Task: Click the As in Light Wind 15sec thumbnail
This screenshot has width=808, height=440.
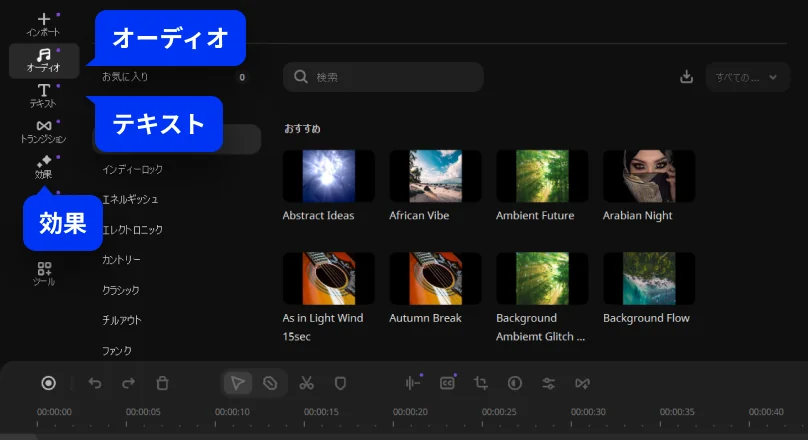Action: click(329, 278)
